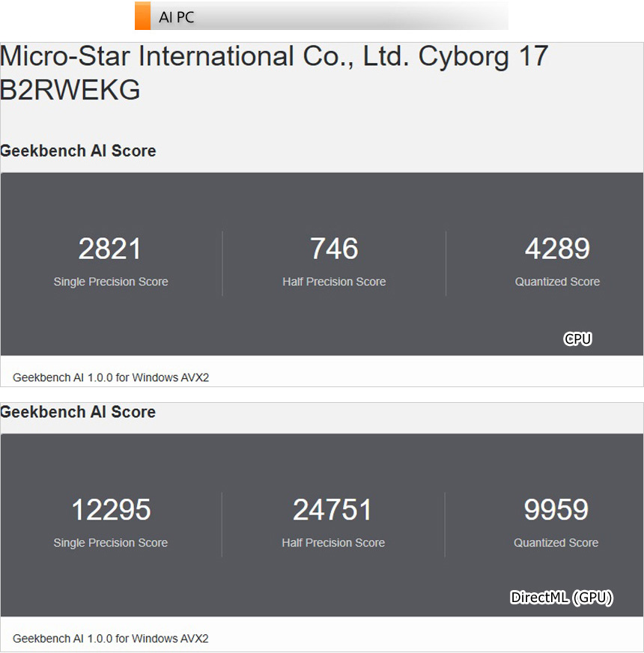The image size is (644, 653).
Task: Click the Geekbench AI 1.0.0 footer below DirectML results
Action: 111,639
